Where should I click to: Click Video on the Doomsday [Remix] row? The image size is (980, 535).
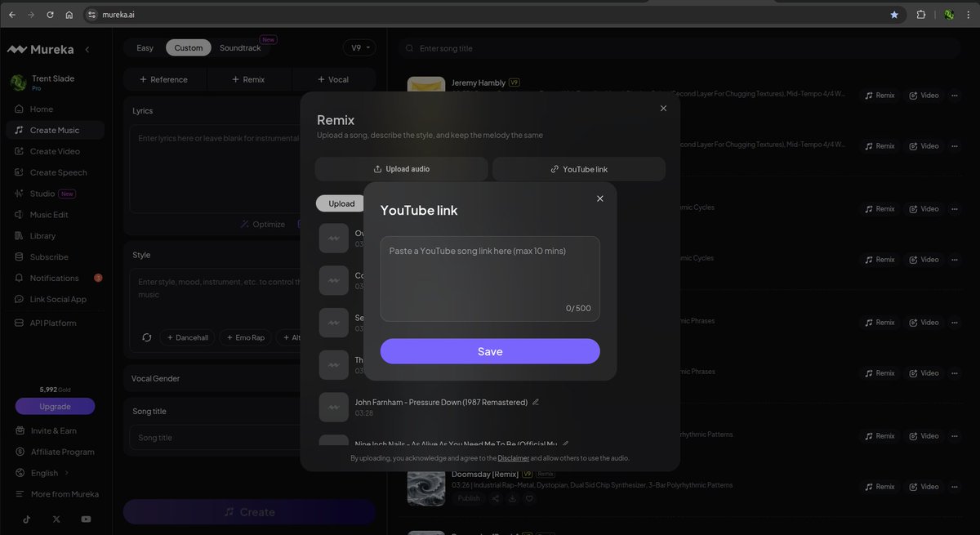(924, 487)
